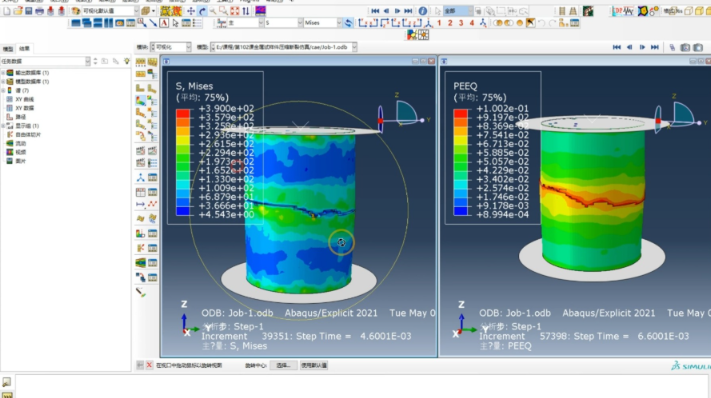The image size is (711, 398).
Task: Click the Animate Time History icon
Action: pyautogui.click(x=141, y=150)
